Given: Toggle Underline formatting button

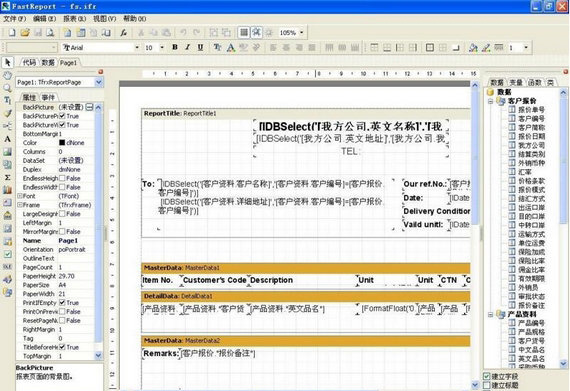Looking at the screenshot, I should 200,47.
